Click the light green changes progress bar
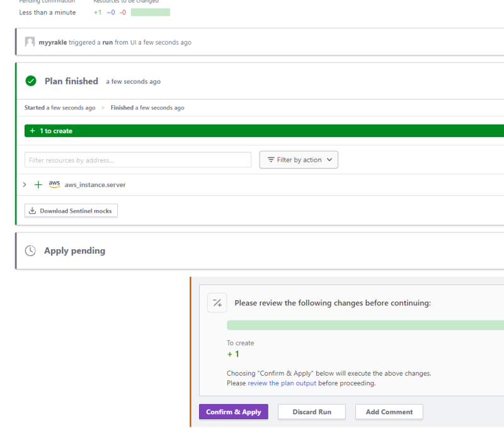Screen dimensions: 504x428 point(365,325)
